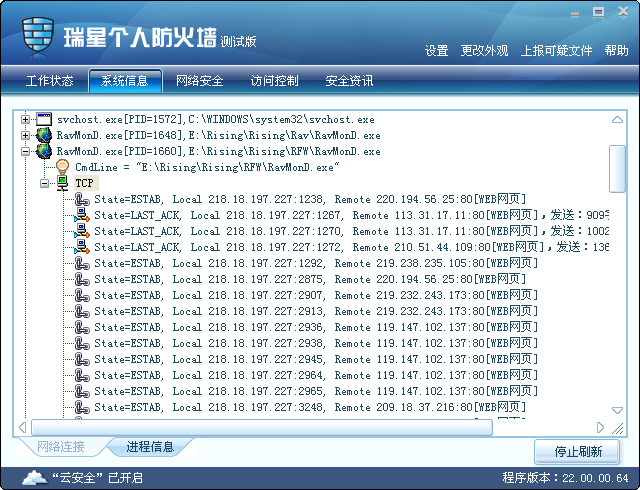Click connection icon for local port 3248
Screen dimensions: 640x490
(x=82, y=407)
